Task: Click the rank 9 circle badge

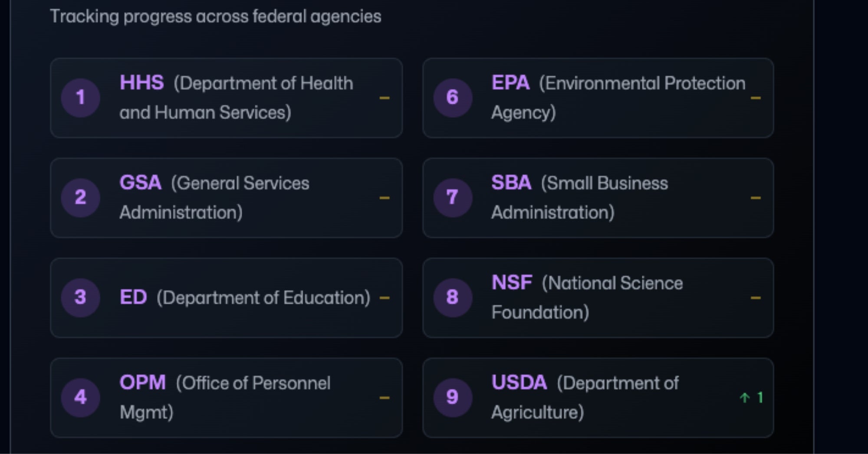Action: pyautogui.click(x=453, y=397)
